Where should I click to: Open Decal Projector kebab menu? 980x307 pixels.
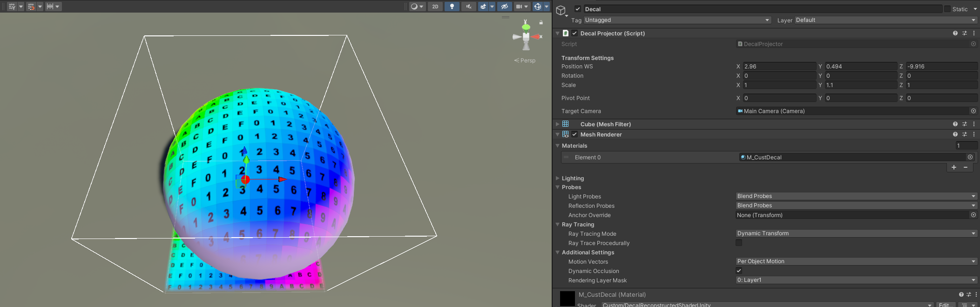974,34
